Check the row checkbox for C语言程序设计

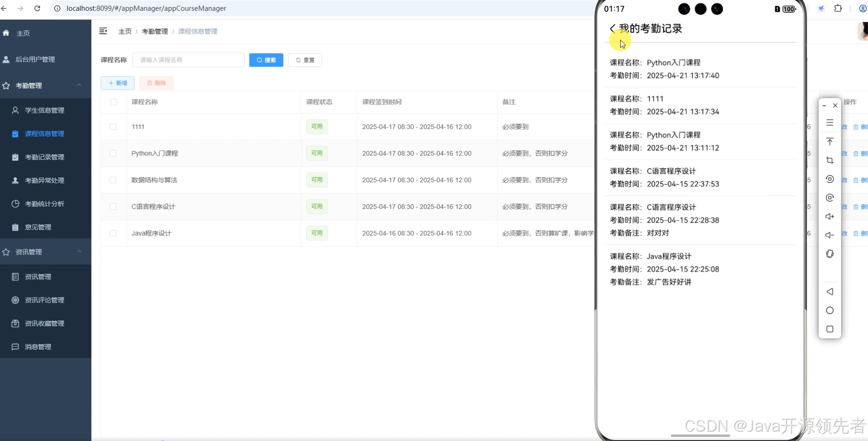113,207
